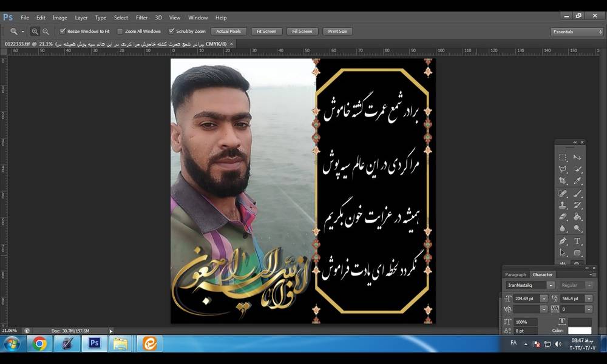Switch to the Paragraph tab
The width and height of the screenshot is (607, 364).
516,274
